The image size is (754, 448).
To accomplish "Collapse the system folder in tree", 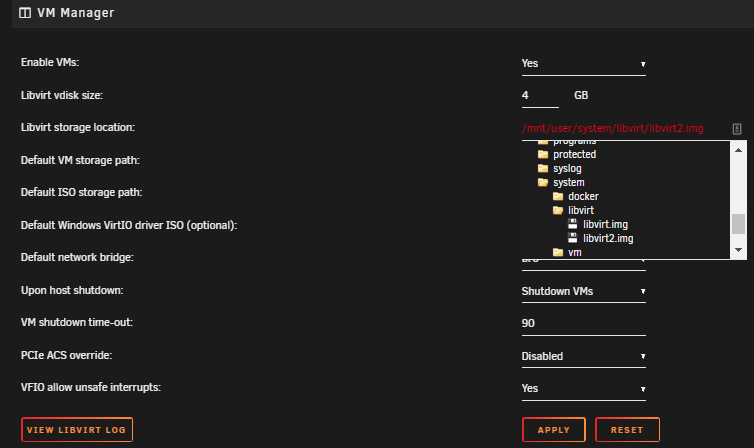I will 568,182.
